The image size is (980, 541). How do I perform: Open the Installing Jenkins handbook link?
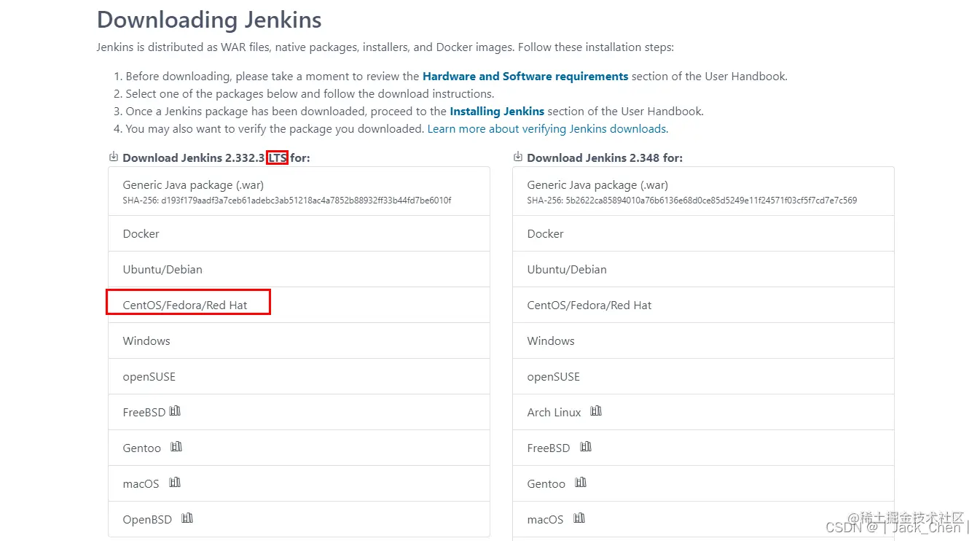point(497,112)
